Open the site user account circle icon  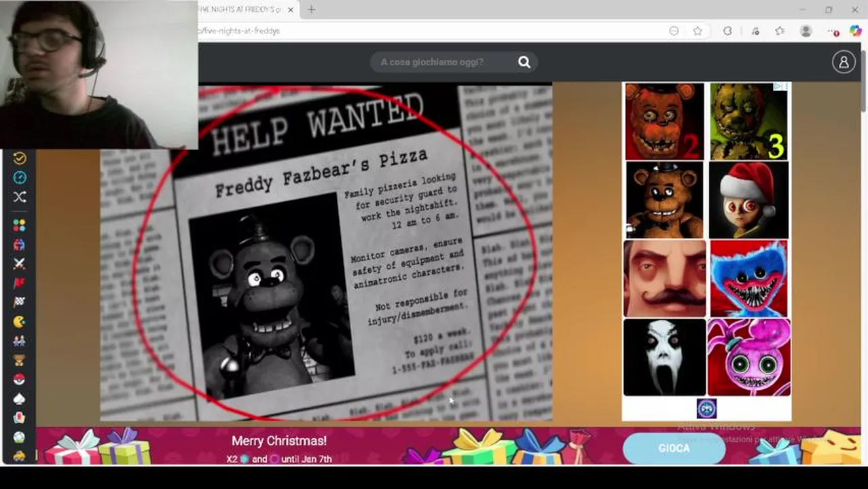click(844, 62)
